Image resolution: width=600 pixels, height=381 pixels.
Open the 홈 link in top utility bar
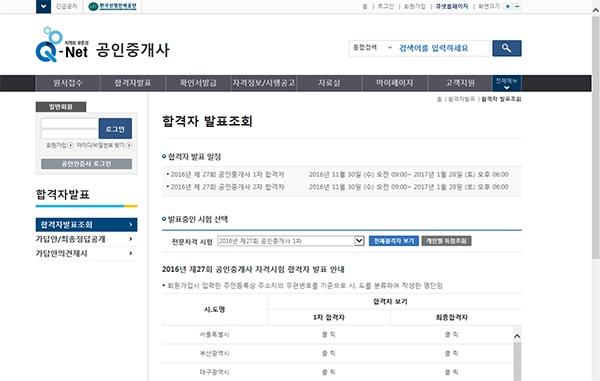(x=365, y=7)
